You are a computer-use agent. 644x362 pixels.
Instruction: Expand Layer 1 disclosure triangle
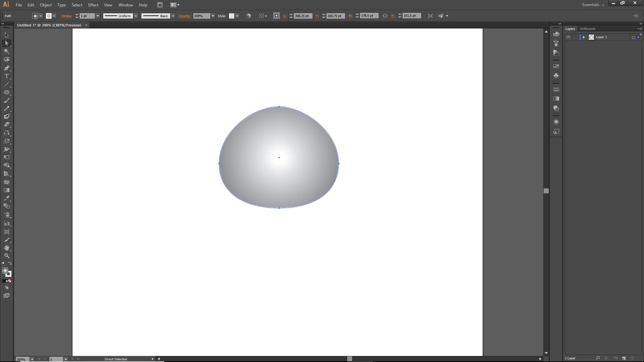pyautogui.click(x=584, y=37)
